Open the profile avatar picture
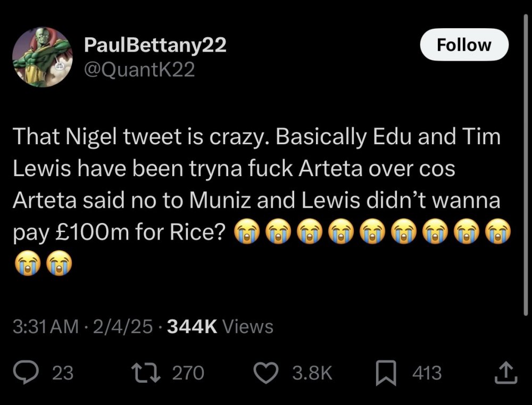The height and width of the screenshot is (405, 532). (x=41, y=57)
